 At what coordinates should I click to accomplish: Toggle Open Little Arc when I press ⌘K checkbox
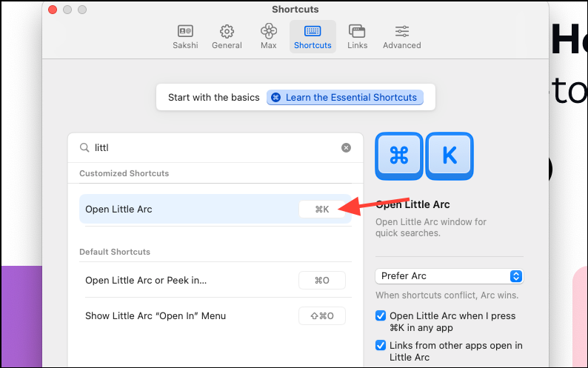point(380,316)
